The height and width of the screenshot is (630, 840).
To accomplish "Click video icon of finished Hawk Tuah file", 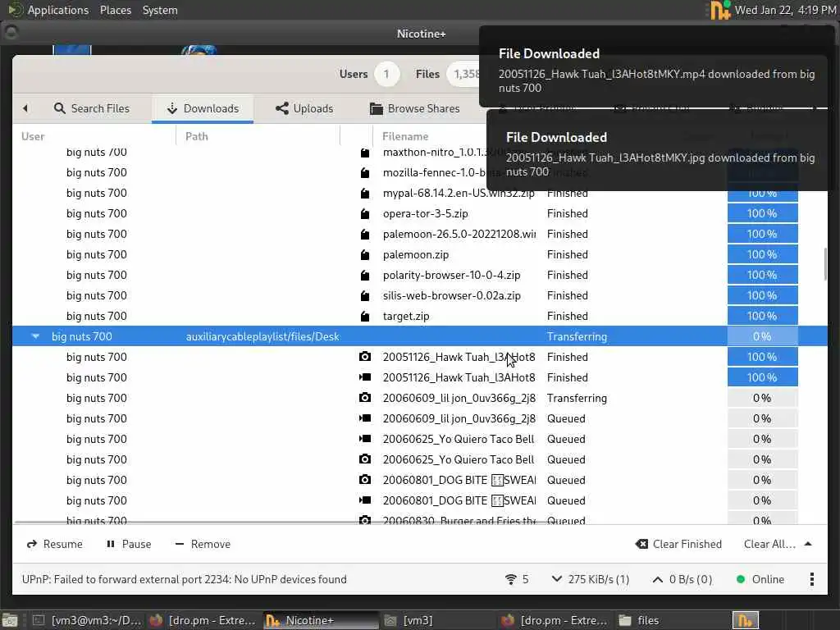I will click(x=365, y=377).
